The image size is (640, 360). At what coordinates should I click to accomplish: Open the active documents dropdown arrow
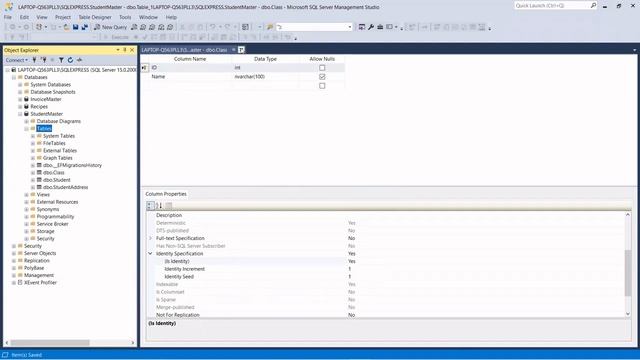tap(634, 50)
